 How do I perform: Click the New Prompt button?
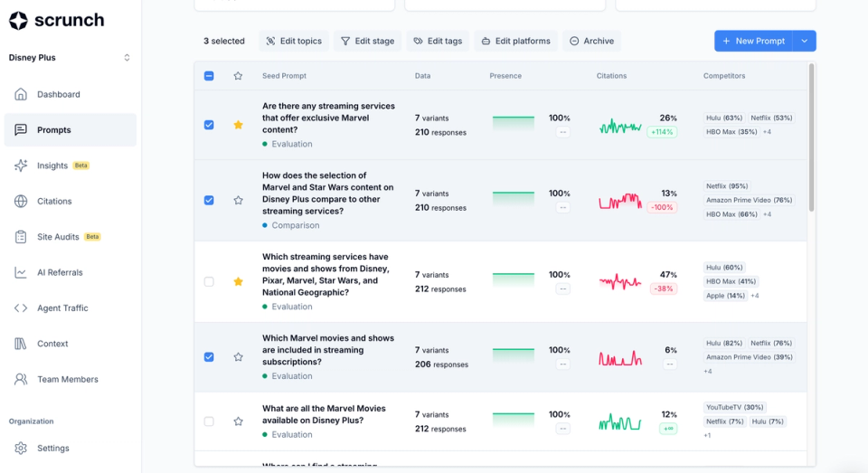pos(753,41)
